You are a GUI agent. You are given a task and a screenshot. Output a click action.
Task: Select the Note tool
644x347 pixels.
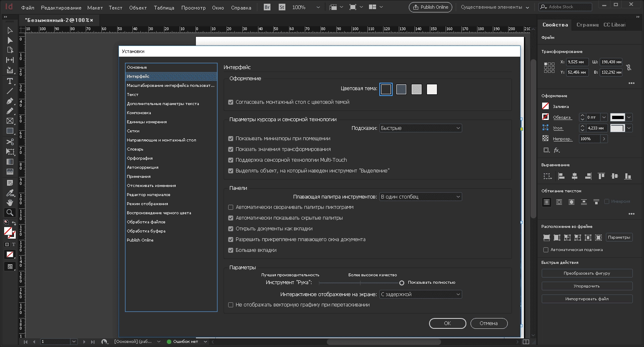[10, 182]
